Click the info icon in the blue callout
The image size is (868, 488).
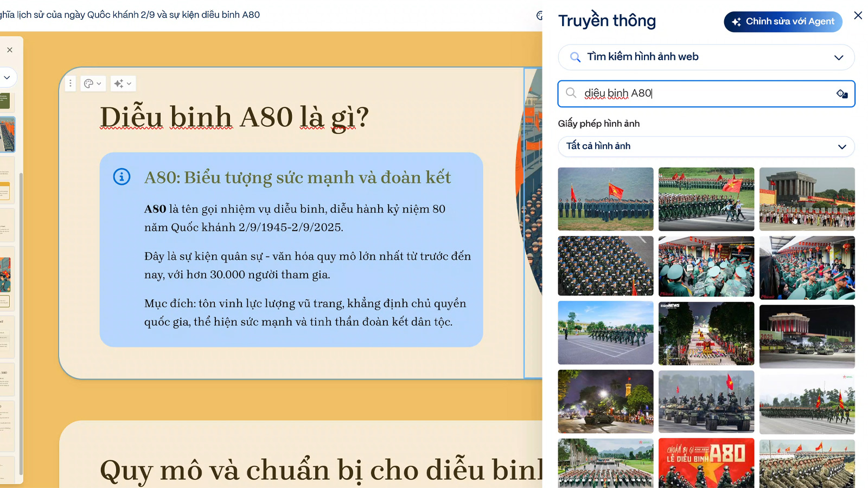(122, 177)
